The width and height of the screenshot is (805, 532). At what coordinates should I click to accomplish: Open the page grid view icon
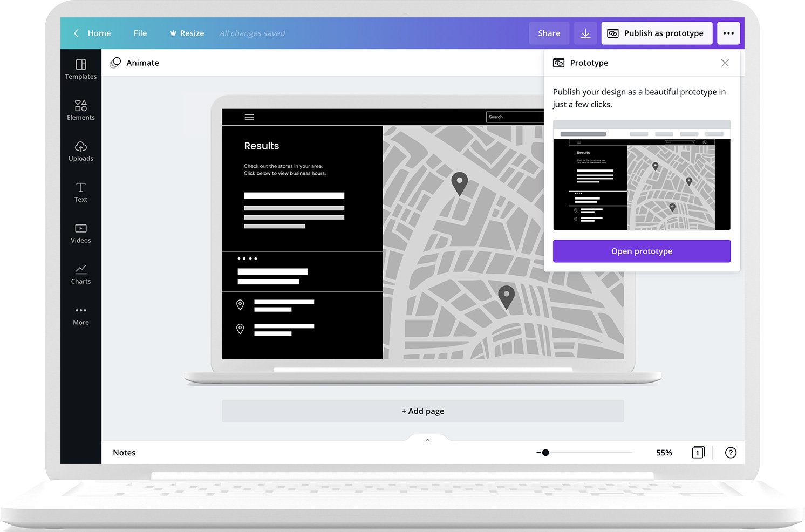[698, 453]
